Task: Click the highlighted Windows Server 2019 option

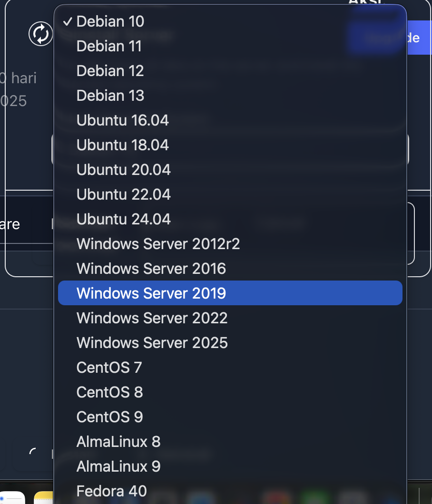Action: (151, 293)
